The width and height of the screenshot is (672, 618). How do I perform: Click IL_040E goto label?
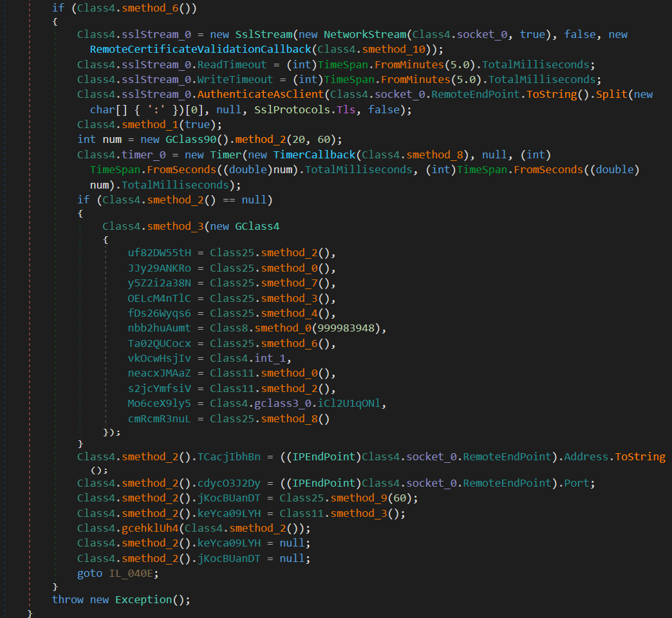pos(131,574)
